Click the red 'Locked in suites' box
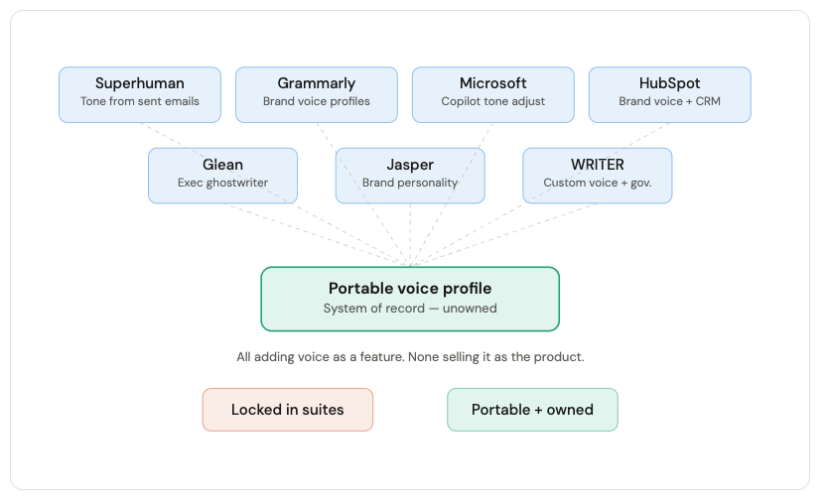 [288, 410]
